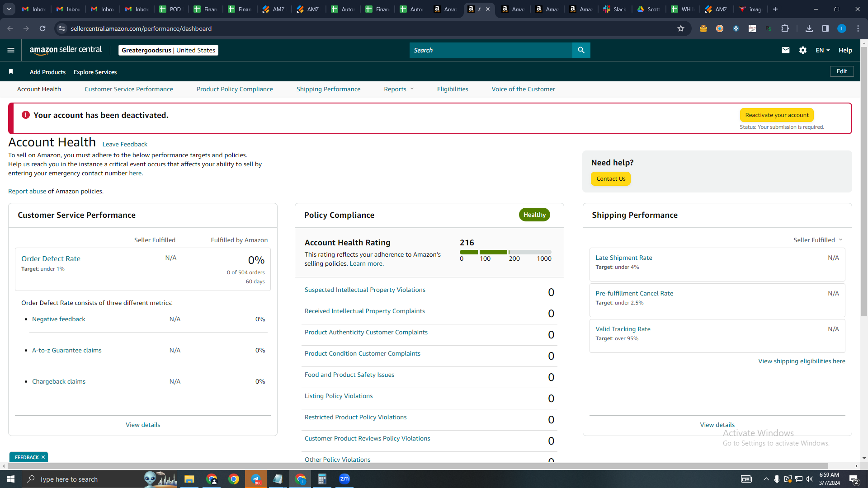Viewport: 868px width, 488px height.
Task: Open Product Policy Compliance tab
Action: pos(235,89)
